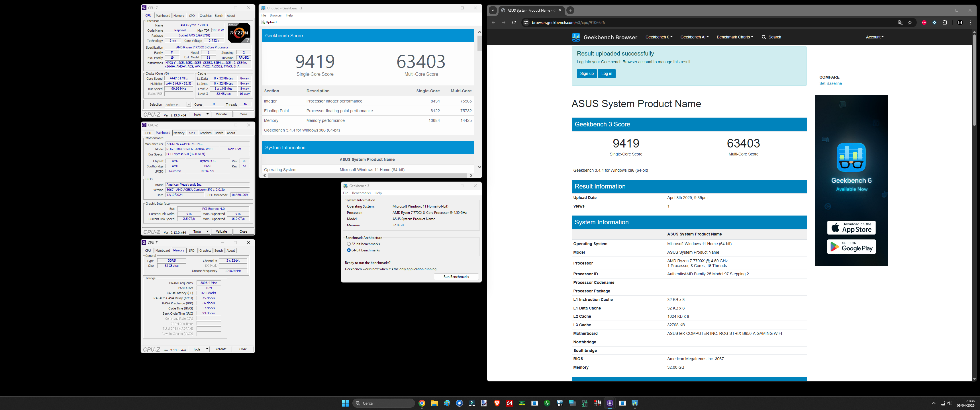Switch to Geekbench on the taskbar
The width and height of the screenshot is (980, 410).
[x=635, y=403]
